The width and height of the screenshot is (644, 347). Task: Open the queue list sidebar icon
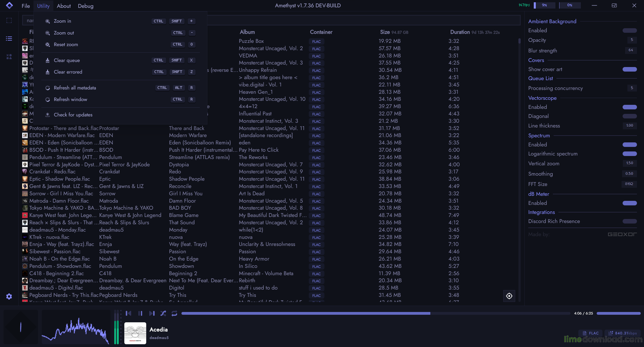[9, 39]
